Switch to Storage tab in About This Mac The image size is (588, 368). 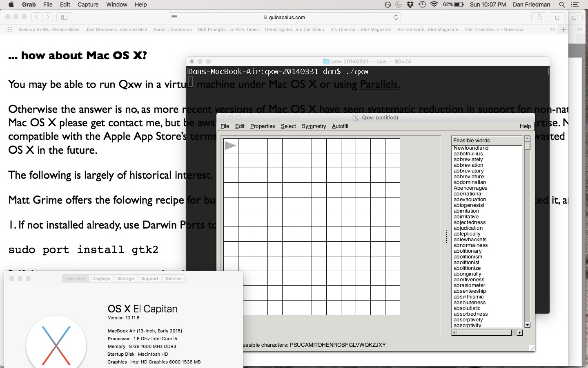[x=125, y=278]
